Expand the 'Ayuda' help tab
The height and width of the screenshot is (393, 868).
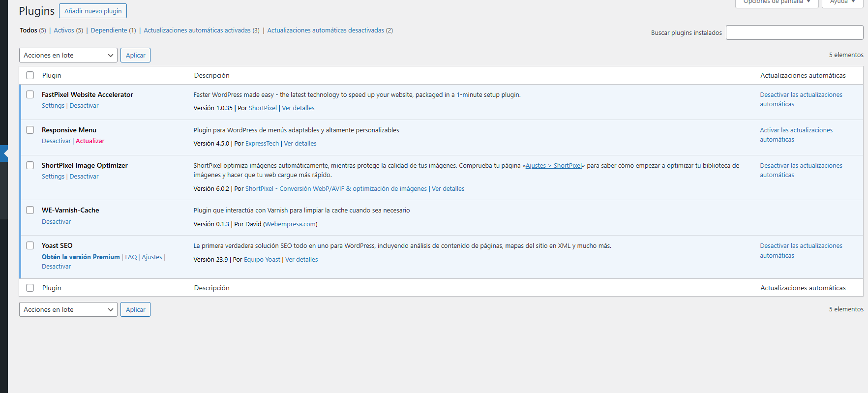point(842,2)
